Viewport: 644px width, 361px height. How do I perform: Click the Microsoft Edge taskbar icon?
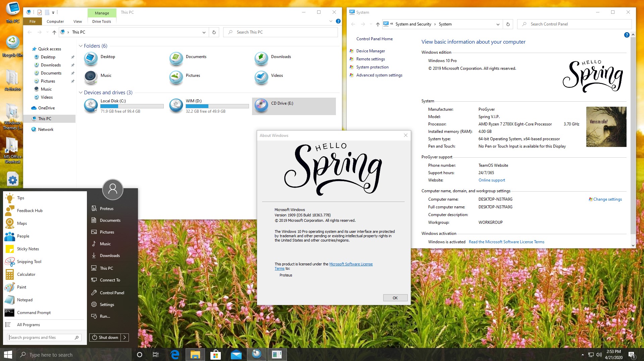[175, 355]
